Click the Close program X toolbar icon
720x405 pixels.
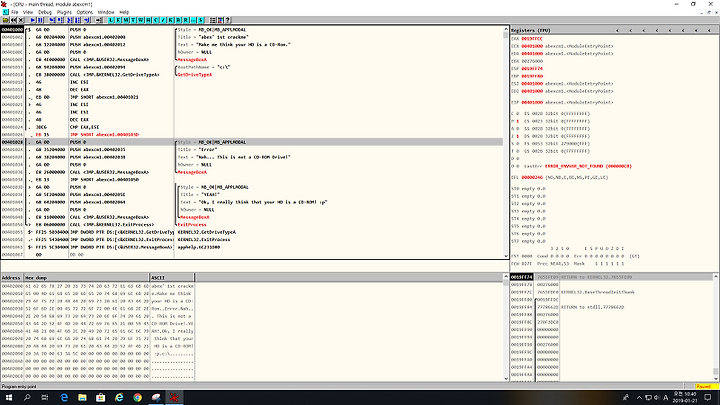point(21,20)
